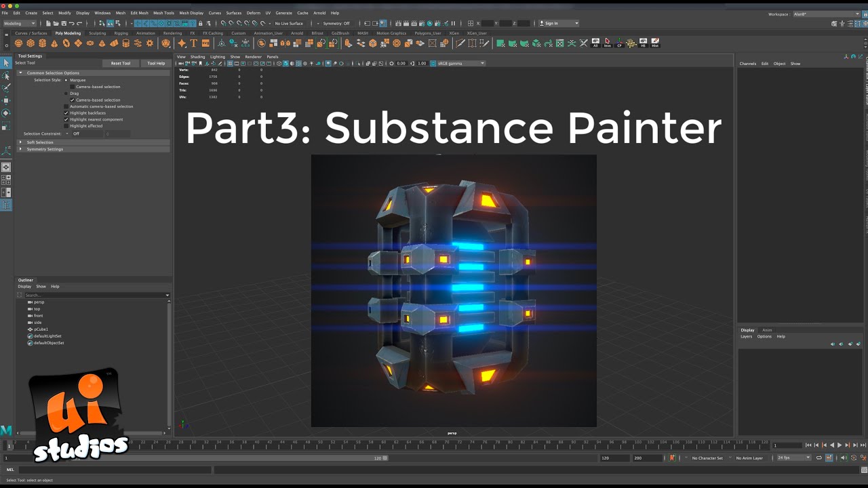Click the Redo arrow icon
This screenshot has width=868, height=488.
[79, 24]
